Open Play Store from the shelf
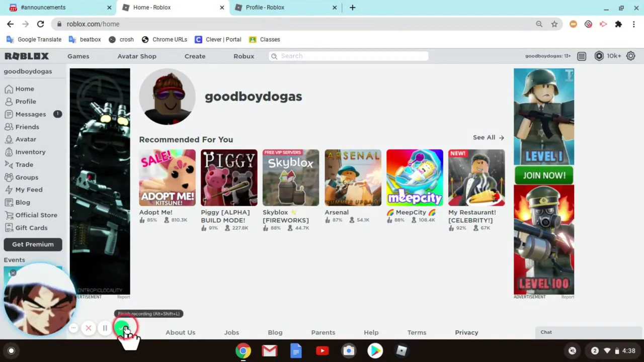The width and height of the screenshot is (644, 362). click(x=375, y=350)
